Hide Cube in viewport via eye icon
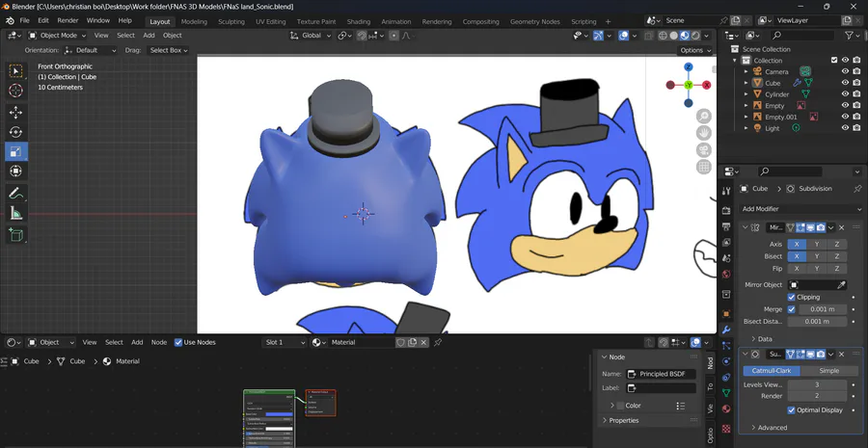 point(845,83)
